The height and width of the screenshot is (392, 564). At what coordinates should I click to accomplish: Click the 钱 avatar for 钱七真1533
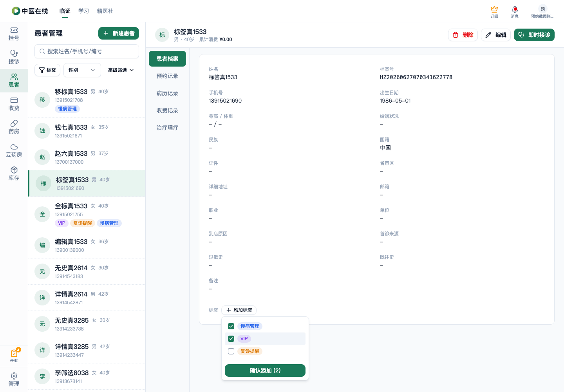point(42,131)
